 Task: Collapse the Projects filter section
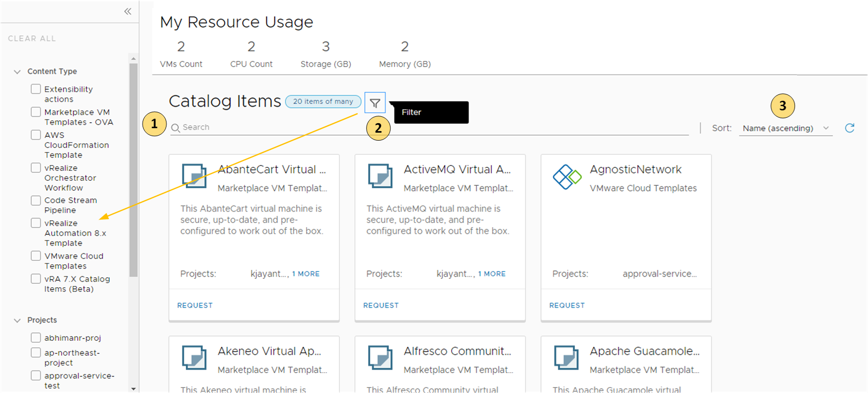(17, 320)
